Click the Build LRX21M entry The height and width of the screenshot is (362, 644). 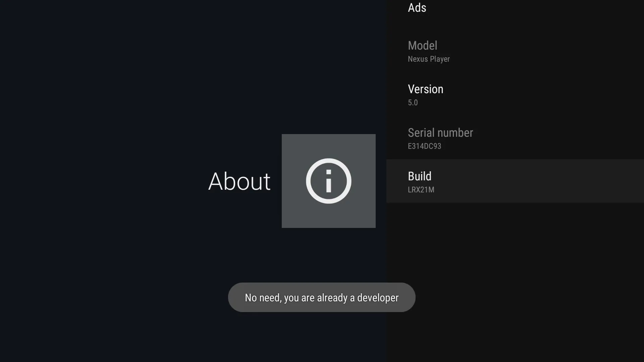click(515, 181)
